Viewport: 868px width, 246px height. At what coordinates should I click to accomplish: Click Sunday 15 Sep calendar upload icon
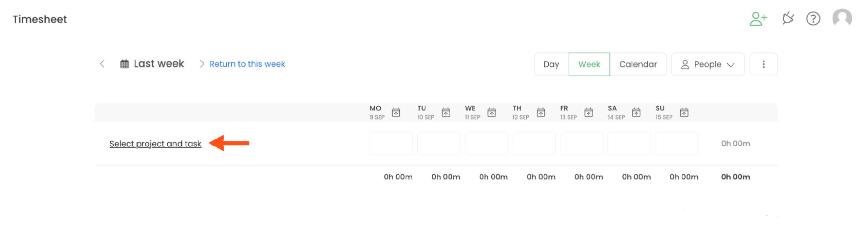click(x=684, y=112)
